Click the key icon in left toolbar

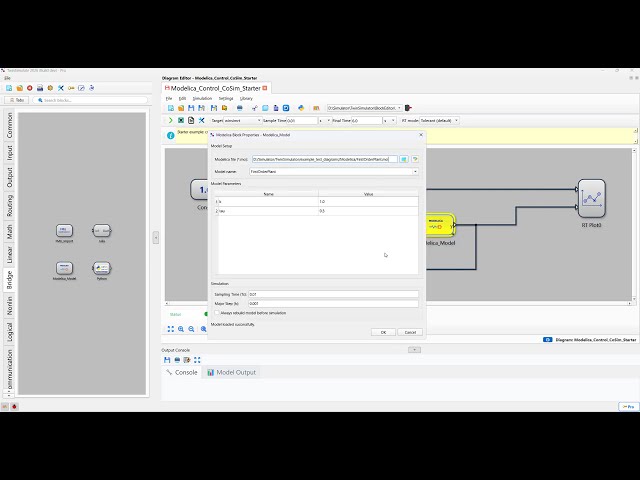71,88
